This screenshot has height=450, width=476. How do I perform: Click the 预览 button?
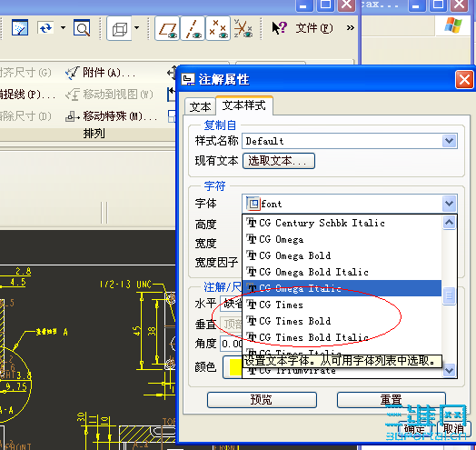[262, 400]
